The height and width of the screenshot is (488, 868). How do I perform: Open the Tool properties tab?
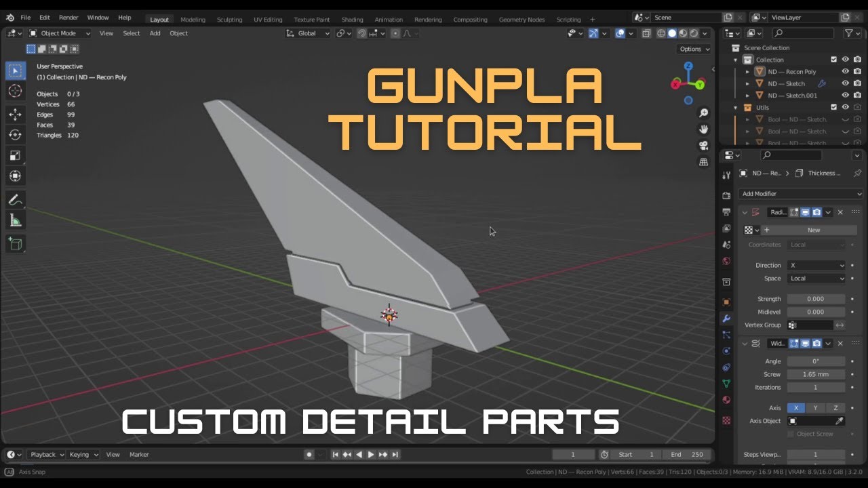tap(726, 175)
